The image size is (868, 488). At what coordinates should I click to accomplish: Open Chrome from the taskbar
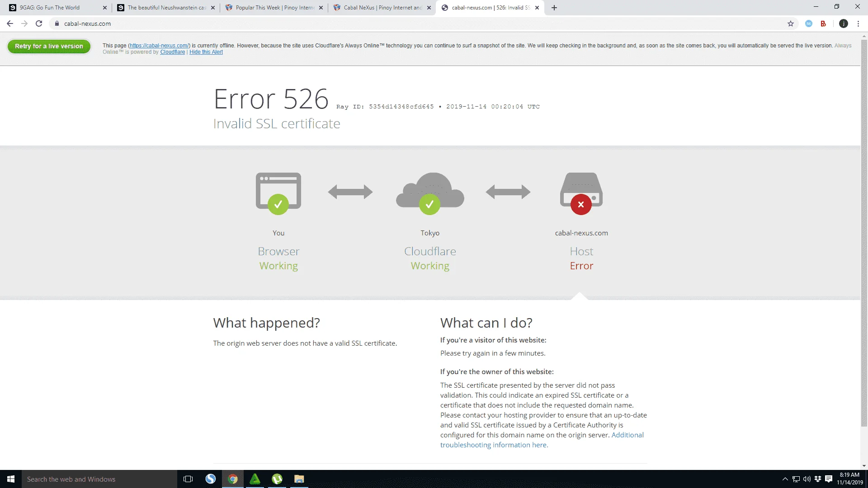233,479
